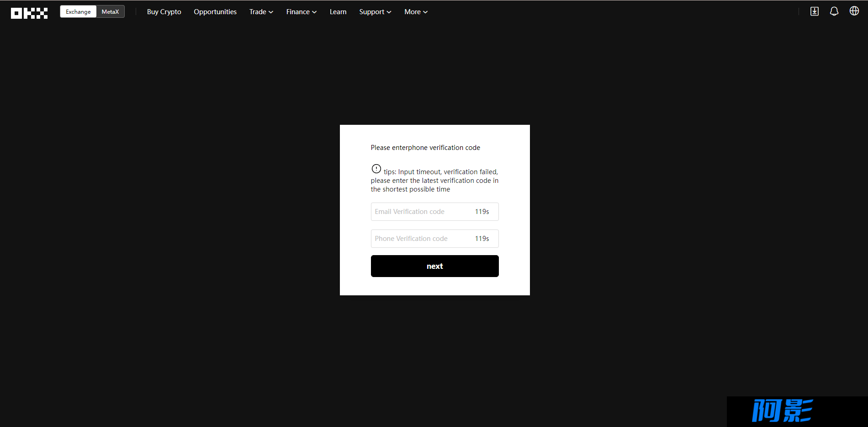This screenshot has width=868, height=427.
Task: Switch to MetaX mode
Action: (x=110, y=12)
